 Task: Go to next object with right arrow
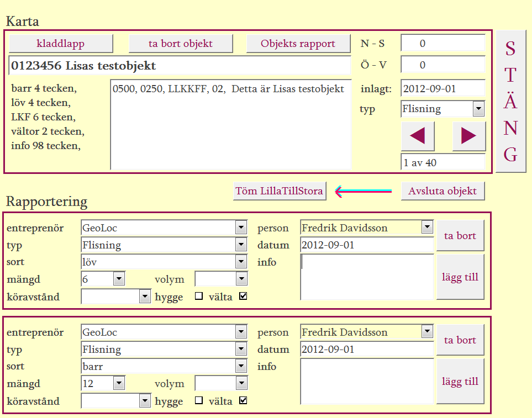pyautogui.click(x=469, y=136)
